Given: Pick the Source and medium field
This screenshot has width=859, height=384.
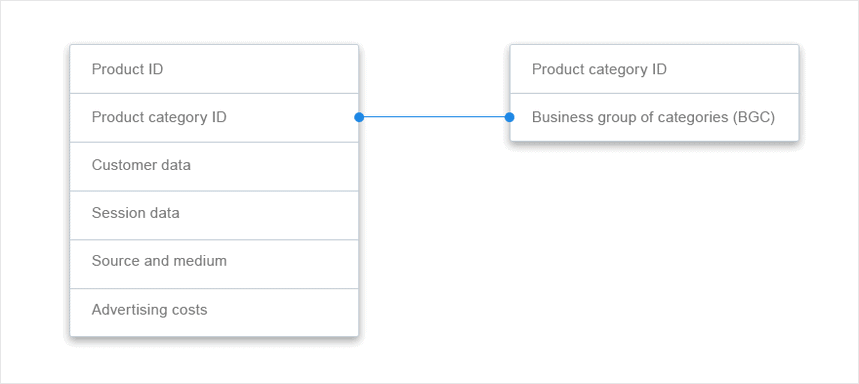Looking at the screenshot, I should [214, 263].
